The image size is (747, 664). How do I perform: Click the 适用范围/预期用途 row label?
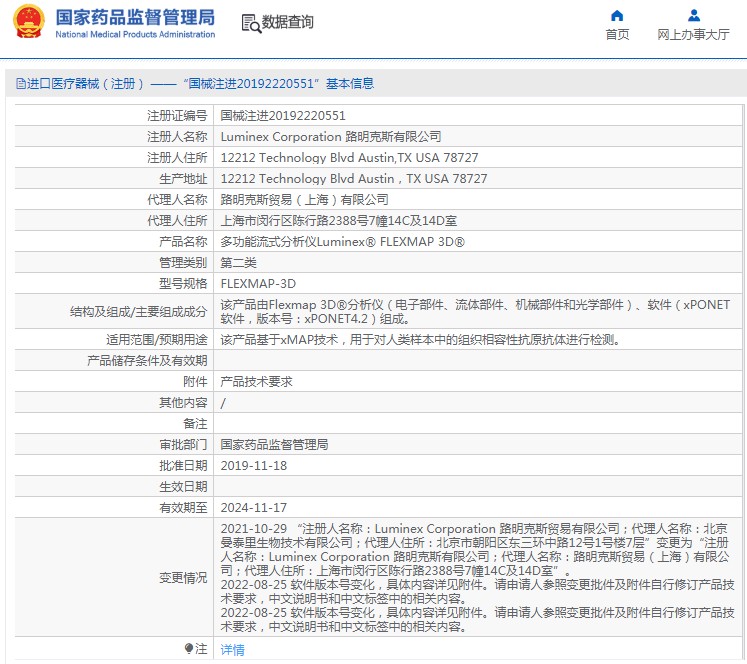[157, 340]
